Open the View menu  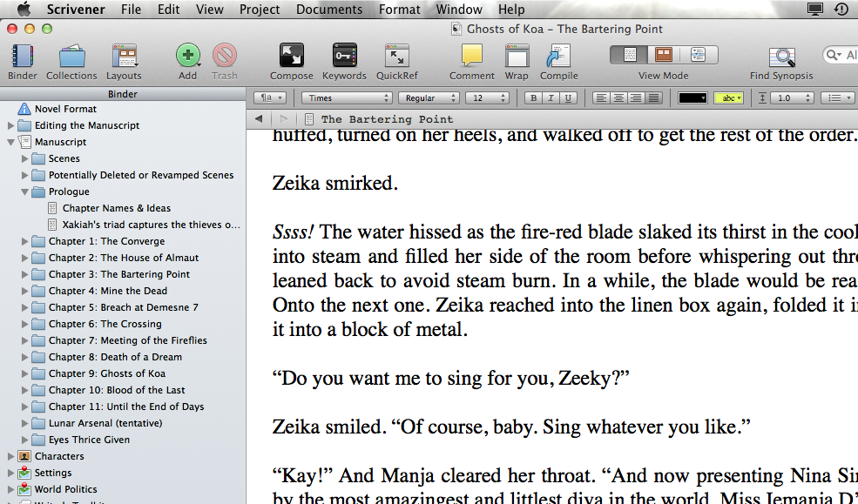[210, 10]
